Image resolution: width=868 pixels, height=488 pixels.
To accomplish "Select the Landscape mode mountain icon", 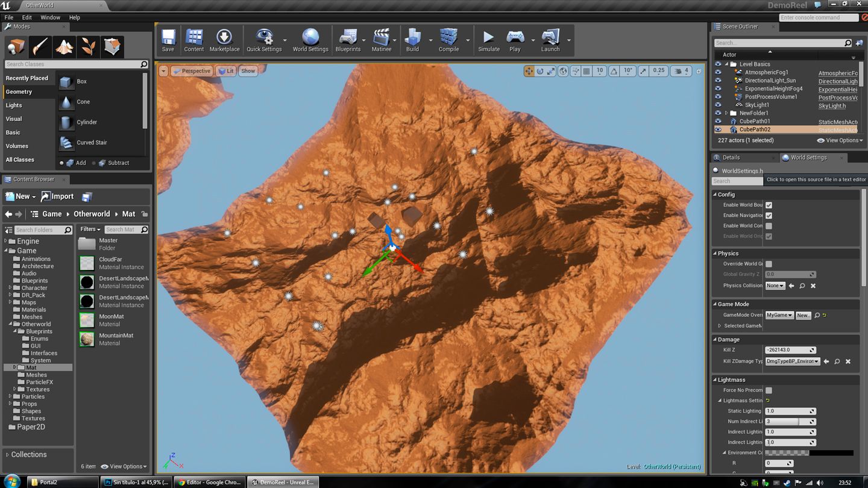I will (x=64, y=46).
